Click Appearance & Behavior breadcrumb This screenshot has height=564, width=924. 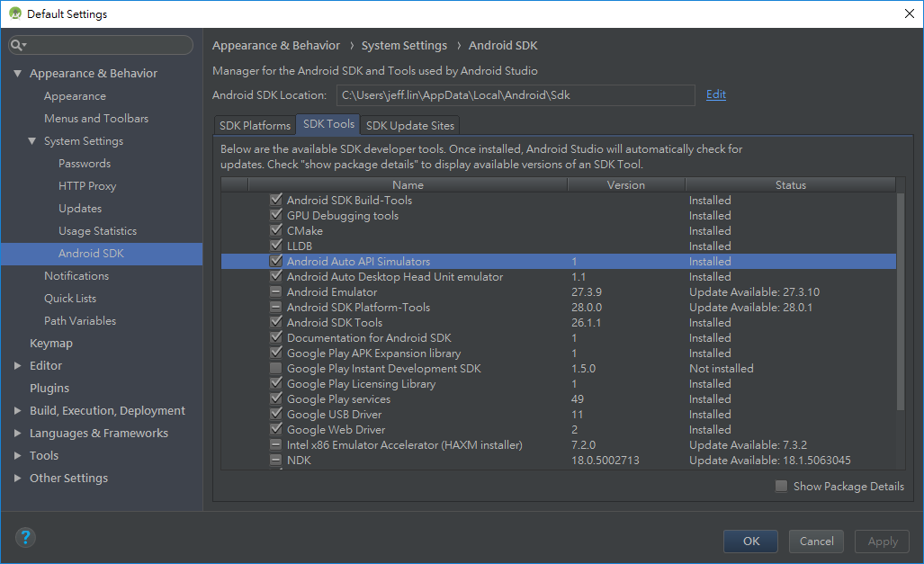pos(276,45)
